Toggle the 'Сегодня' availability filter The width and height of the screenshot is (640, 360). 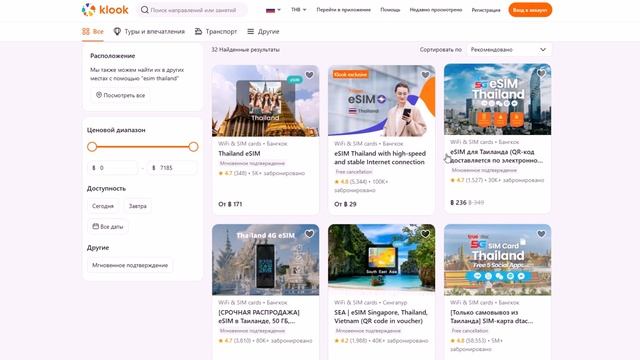pyautogui.click(x=103, y=206)
